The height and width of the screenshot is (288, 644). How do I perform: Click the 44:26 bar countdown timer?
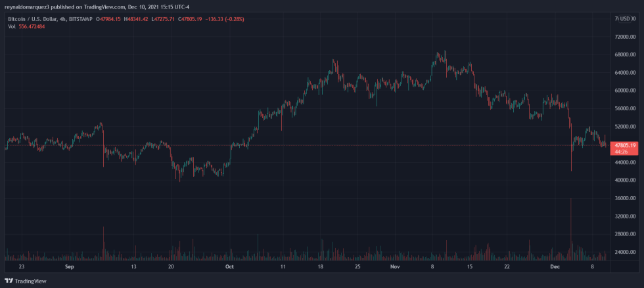coord(621,152)
